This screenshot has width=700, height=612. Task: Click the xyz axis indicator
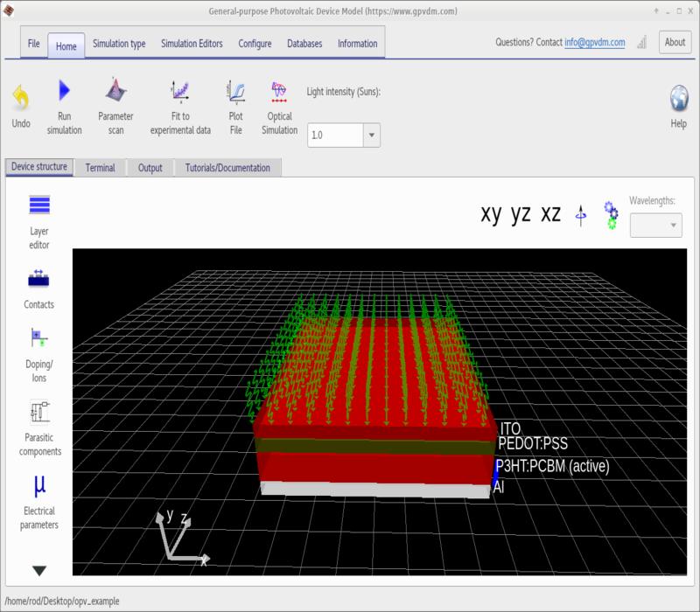pos(182,538)
